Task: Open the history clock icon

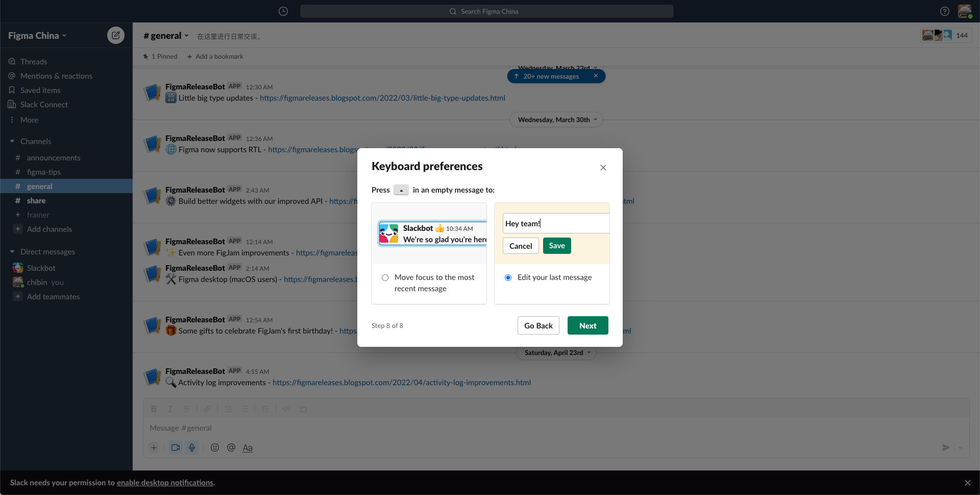Action: (x=283, y=11)
